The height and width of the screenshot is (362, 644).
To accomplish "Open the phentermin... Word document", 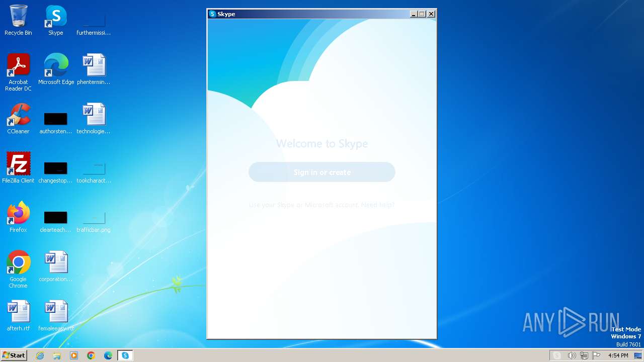I will (94, 70).
